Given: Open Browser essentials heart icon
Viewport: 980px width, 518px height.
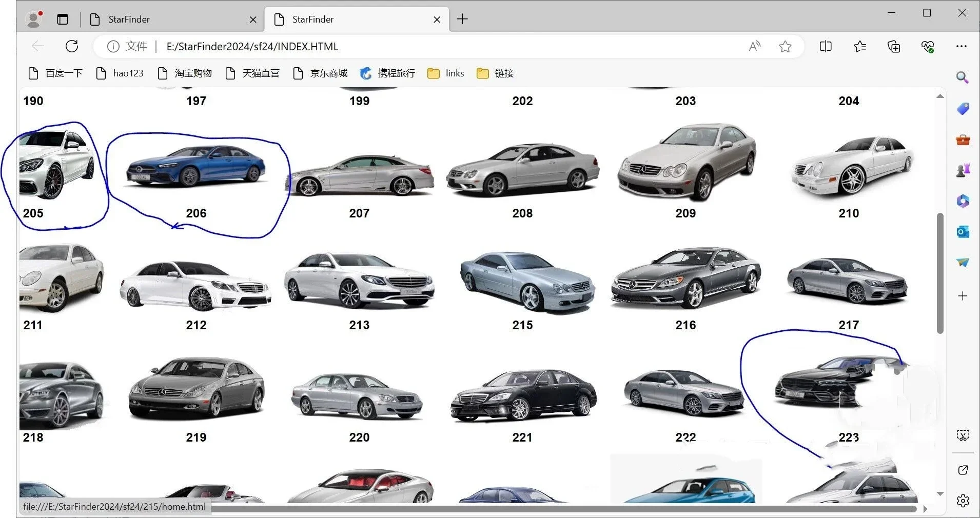Looking at the screenshot, I should [928, 47].
